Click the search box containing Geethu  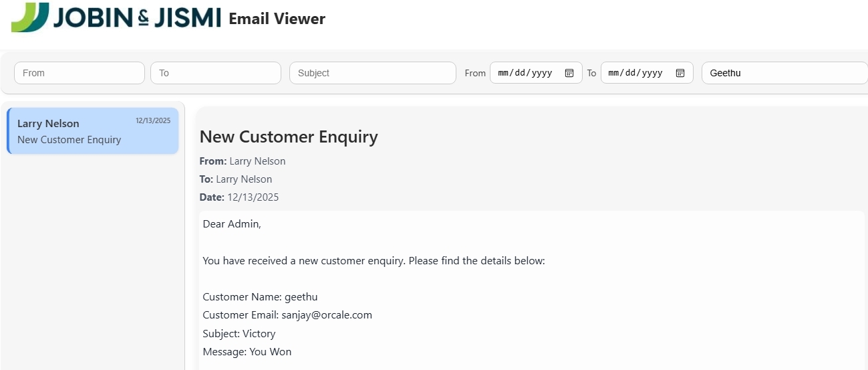783,73
